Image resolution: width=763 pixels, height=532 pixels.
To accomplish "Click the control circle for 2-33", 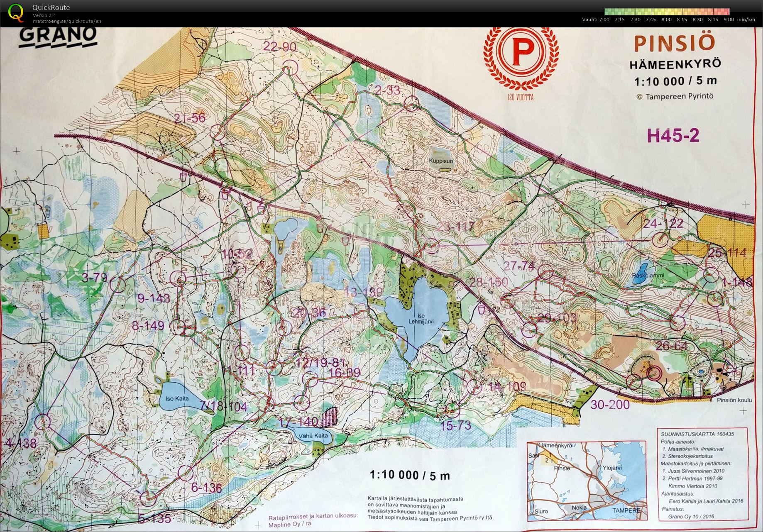I will (x=412, y=103).
